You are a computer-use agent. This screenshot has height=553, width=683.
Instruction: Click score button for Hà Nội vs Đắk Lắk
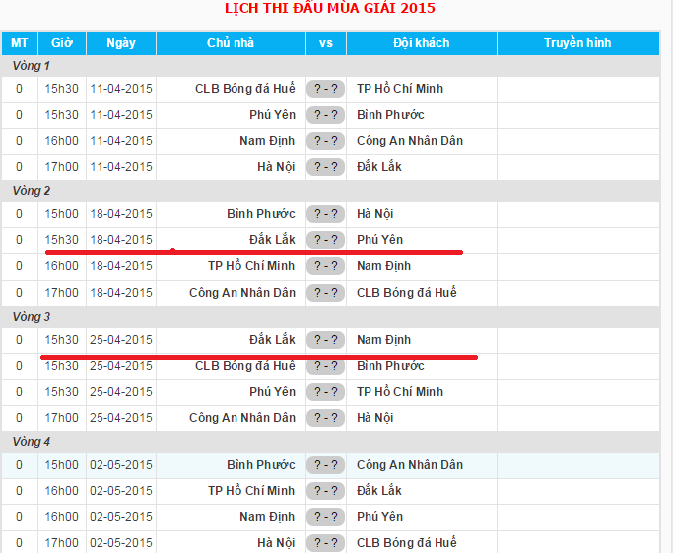pyautogui.click(x=325, y=167)
